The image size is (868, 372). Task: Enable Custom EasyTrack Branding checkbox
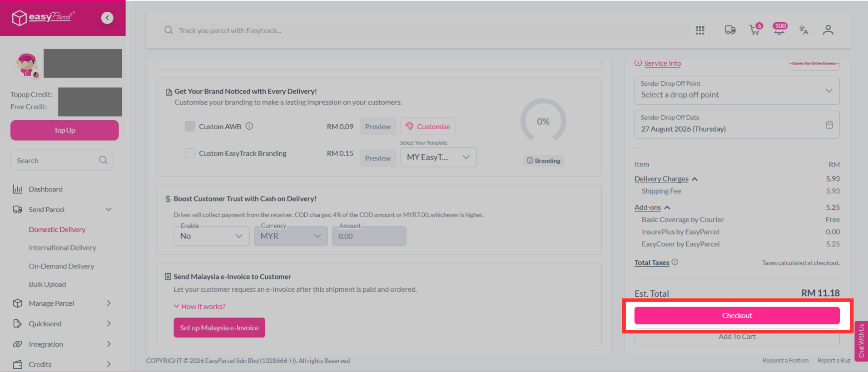[x=190, y=153]
